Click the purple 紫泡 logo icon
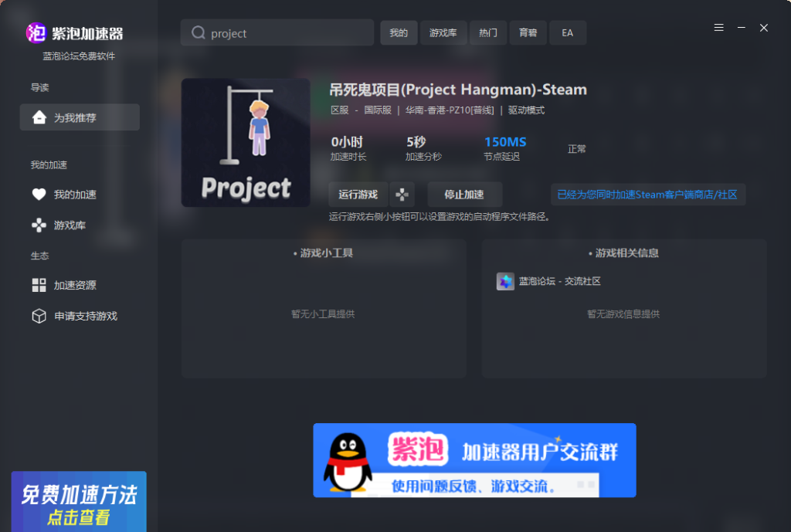This screenshot has height=532, width=791. click(x=36, y=33)
